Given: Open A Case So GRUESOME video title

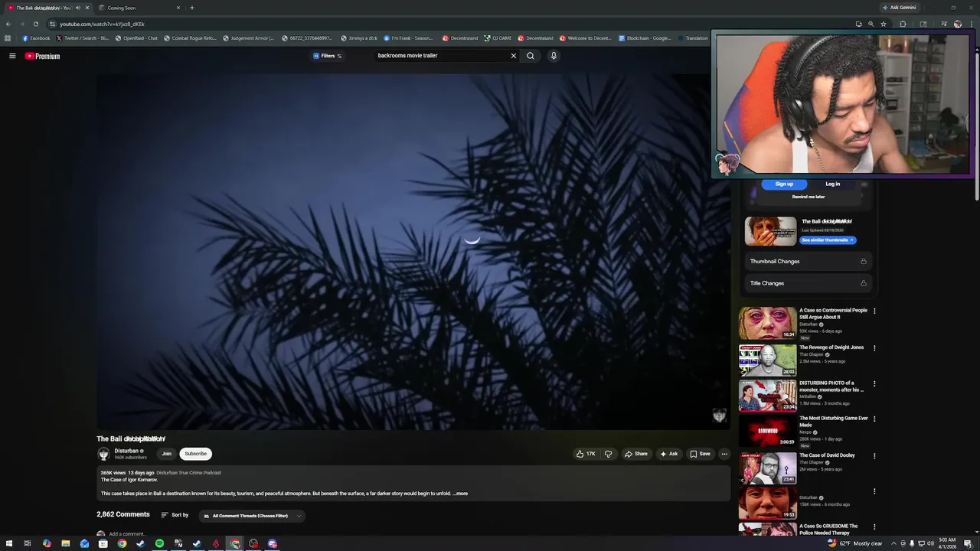Looking at the screenshot, I should pos(828,530).
